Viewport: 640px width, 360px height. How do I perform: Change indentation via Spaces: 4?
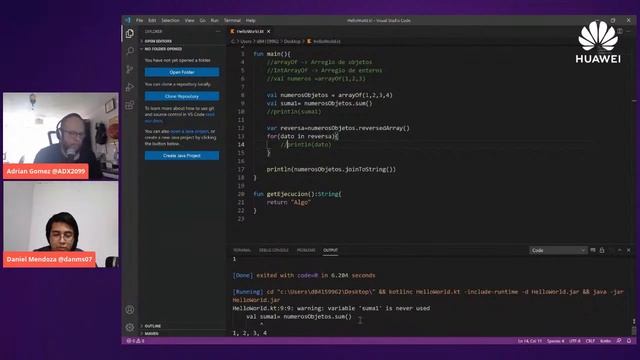pos(556,341)
